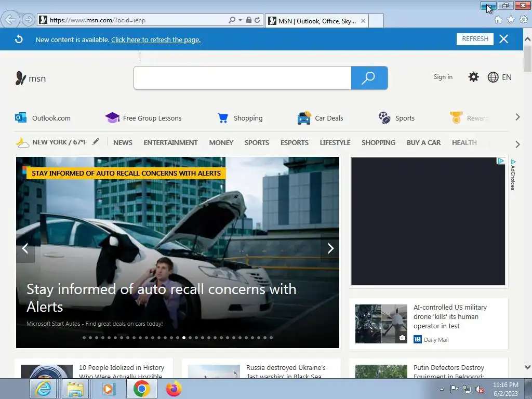The height and width of the screenshot is (399, 532).
Task: Click the scrollbar up arrow
Action: click(527, 39)
